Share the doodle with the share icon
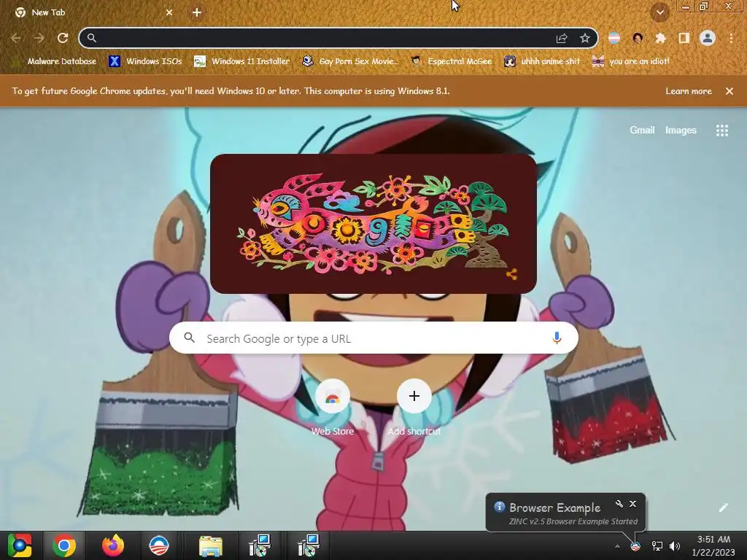The image size is (747, 560). click(x=511, y=274)
